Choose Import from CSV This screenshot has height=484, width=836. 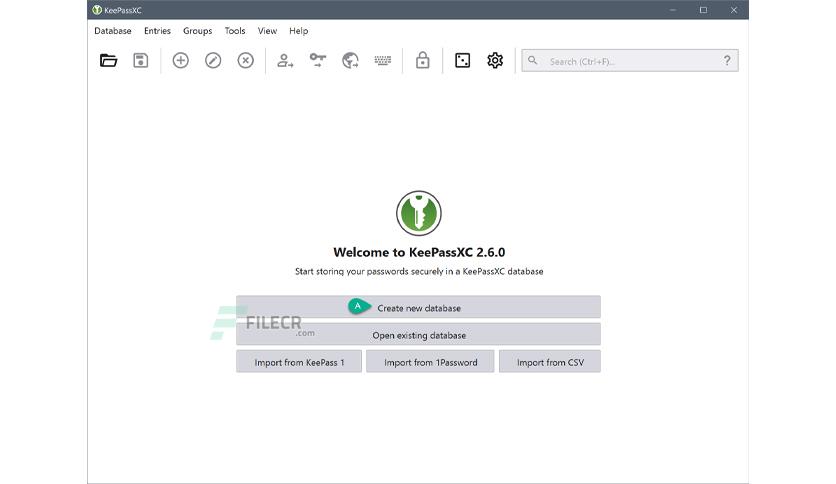[550, 361]
